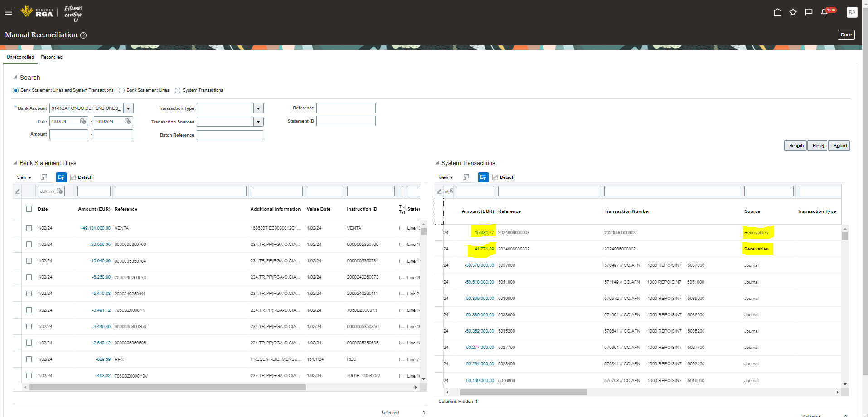Collapse the Search section
This screenshot has height=417, width=868.
click(15, 78)
